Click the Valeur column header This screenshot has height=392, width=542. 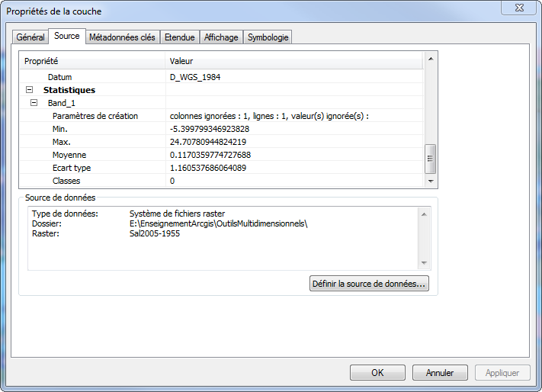click(x=293, y=60)
